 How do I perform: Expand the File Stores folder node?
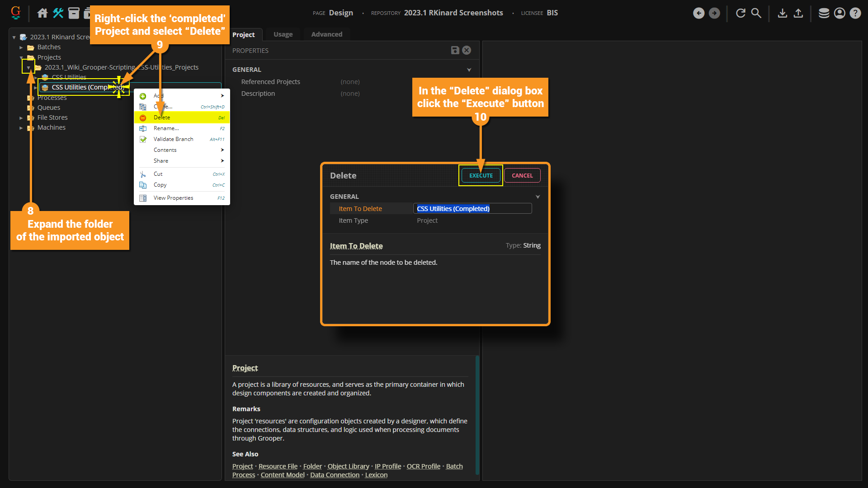click(21, 117)
